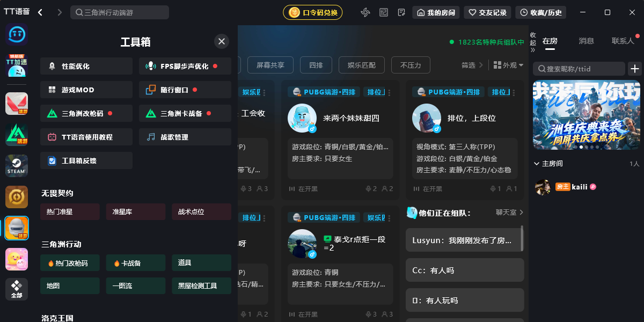The width and height of the screenshot is (644, 322).
Task: Click the note-edit icon in the top bar
Action: [401, 12]
